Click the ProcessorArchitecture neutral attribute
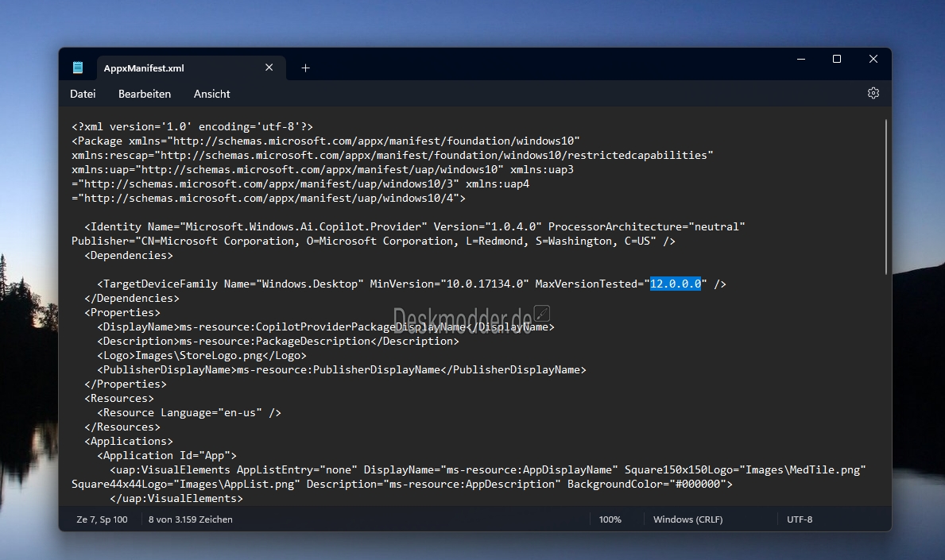945x560 pixels. pos(647,226)
